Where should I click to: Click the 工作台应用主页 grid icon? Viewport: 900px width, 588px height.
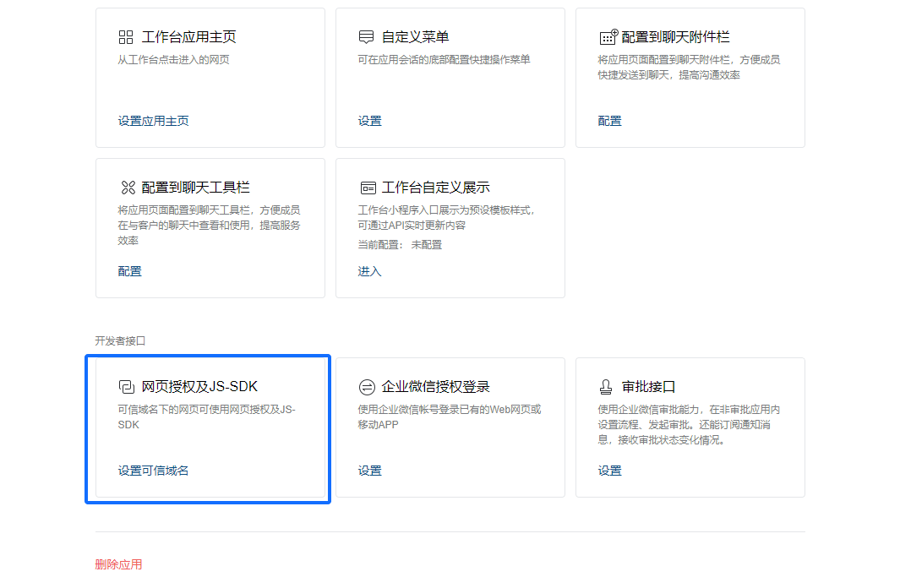(x=126, y=37)
